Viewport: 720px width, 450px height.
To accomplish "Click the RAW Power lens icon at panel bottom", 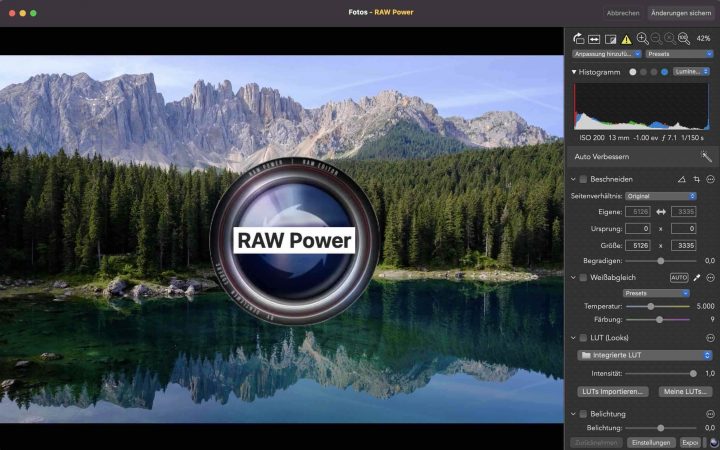I will click(x=714, y=442).
